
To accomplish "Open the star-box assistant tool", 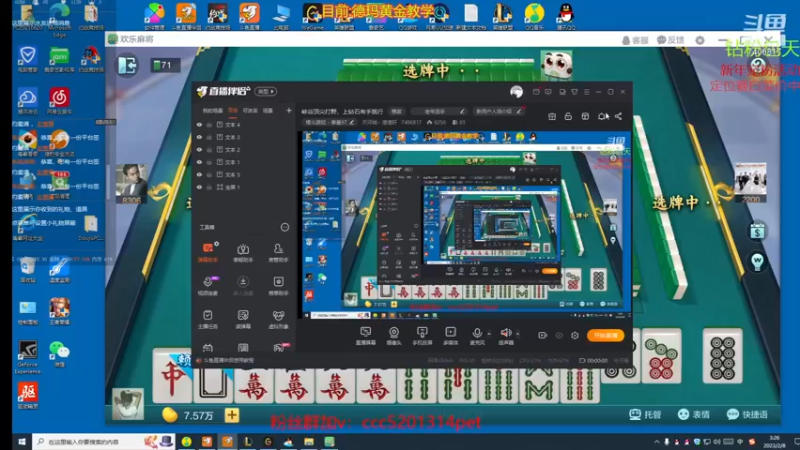I will point(278,285).
